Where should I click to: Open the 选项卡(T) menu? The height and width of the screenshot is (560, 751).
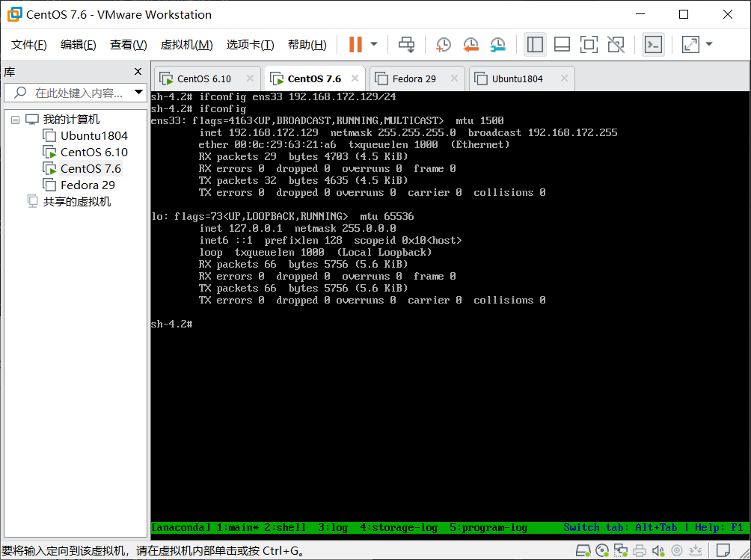tap(250, 45)
